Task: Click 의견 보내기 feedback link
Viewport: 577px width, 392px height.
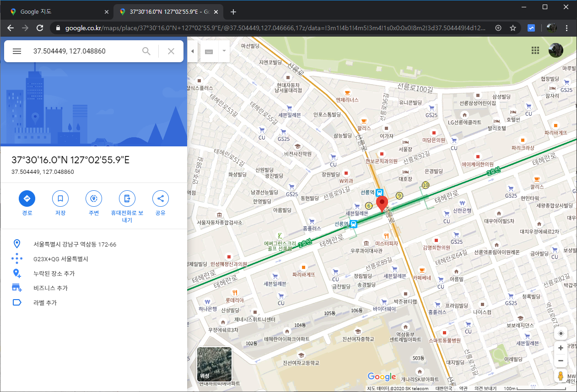Action: point(486,389)
